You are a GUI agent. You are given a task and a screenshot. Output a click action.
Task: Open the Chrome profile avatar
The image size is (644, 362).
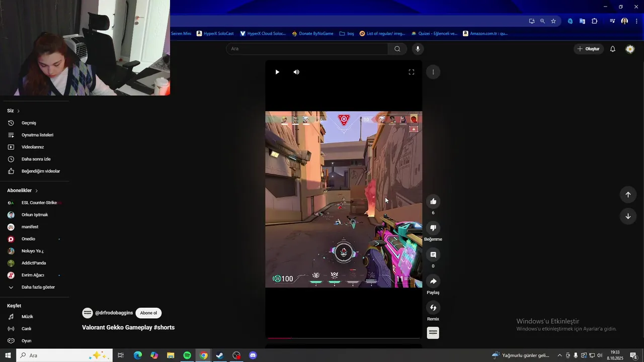[x=624, y=21]
